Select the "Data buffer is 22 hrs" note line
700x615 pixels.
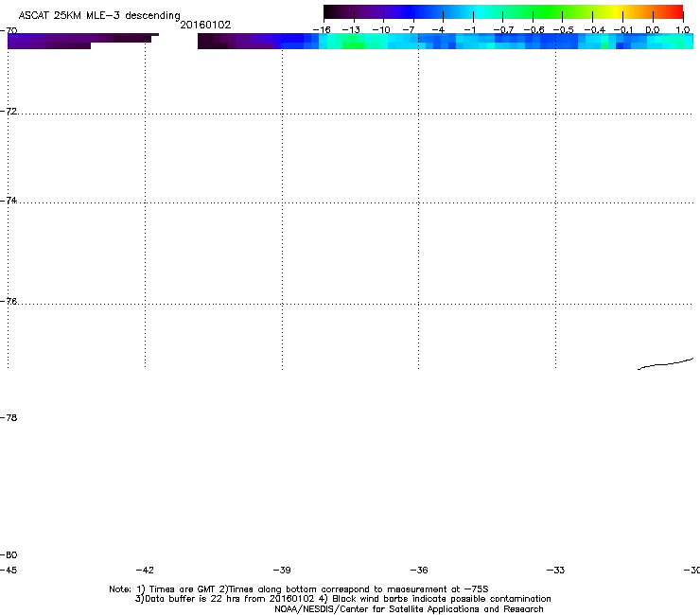(342, 599)
